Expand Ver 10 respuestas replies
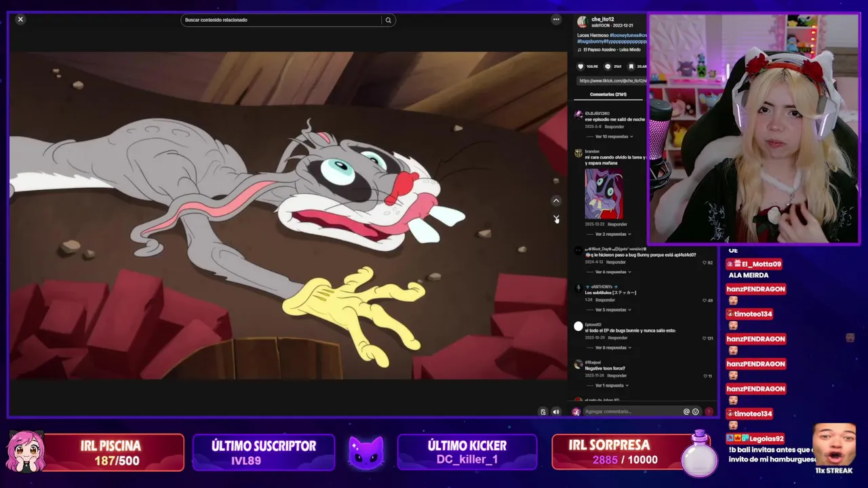Viewport: 868px width, 488px height. coord(613,136)
